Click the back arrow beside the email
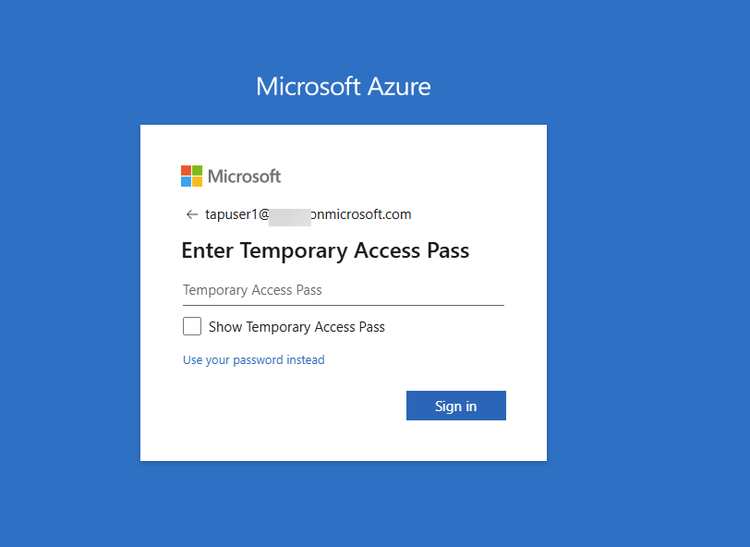Image resolution: width=750 pixels, height=547 pixels. [x=191, y=214]
